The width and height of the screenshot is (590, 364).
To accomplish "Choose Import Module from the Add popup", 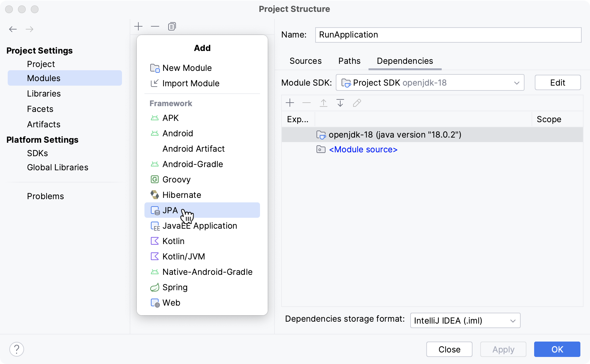I will 191,83.
